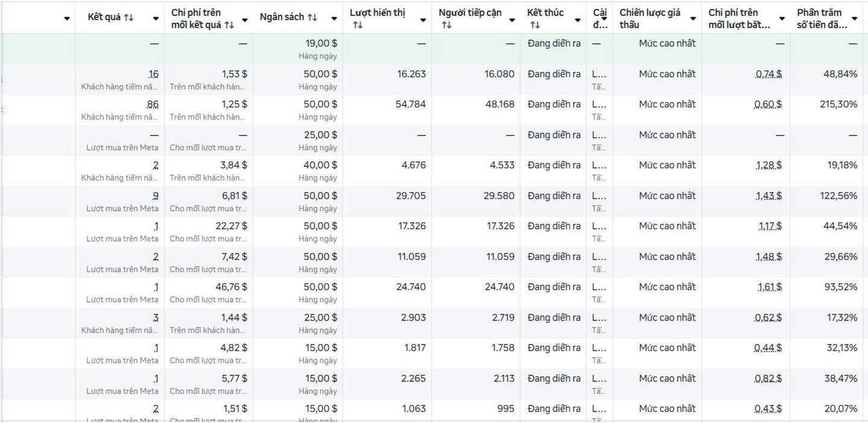Open the Phần trăm số tiền column dropdown
The width and height of the screenshot is (868, 423).
pos(855,20)
